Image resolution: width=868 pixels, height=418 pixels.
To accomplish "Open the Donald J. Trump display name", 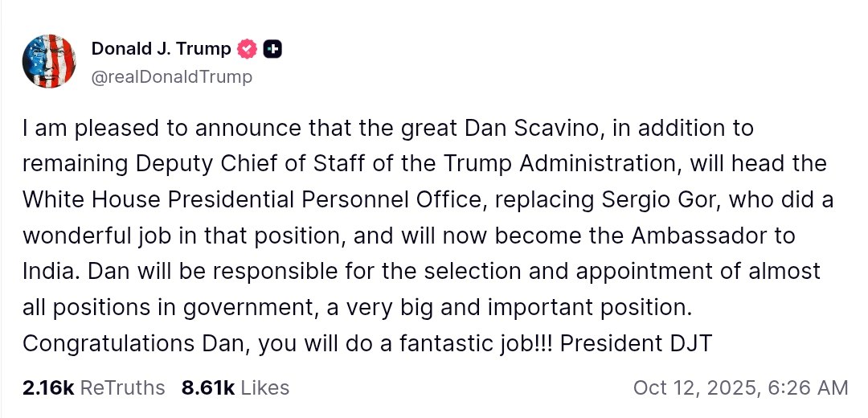I will (161, 50).
